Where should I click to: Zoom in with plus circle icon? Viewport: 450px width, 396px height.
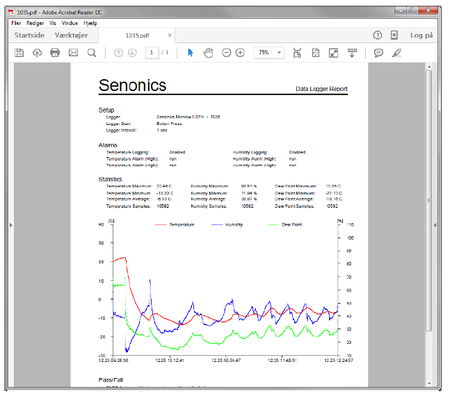tap(240, 53)
